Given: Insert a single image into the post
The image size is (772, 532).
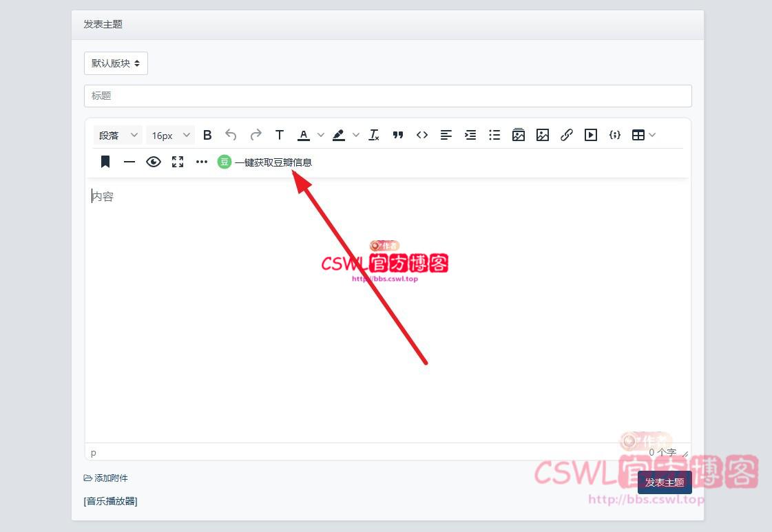Looking at the screenshot, I should click(x=543, y=135).
